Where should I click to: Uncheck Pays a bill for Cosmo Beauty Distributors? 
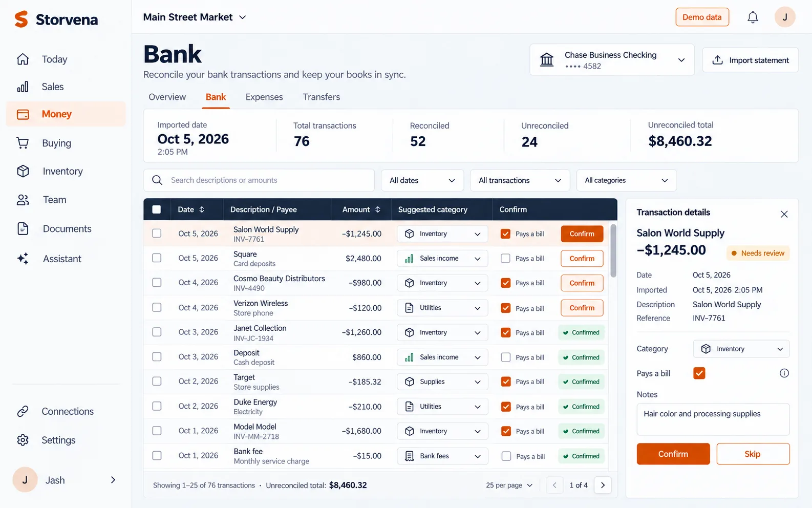[505, 283]
